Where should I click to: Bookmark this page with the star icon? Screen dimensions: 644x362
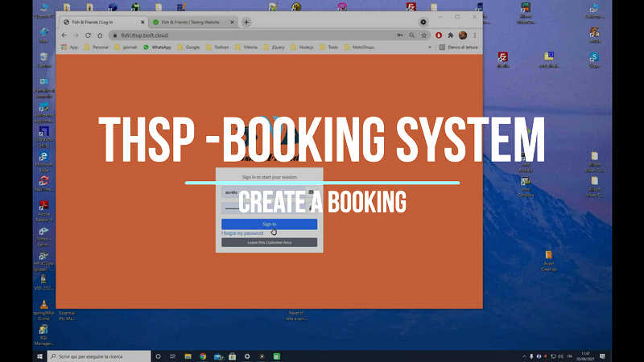coord(424,35)
